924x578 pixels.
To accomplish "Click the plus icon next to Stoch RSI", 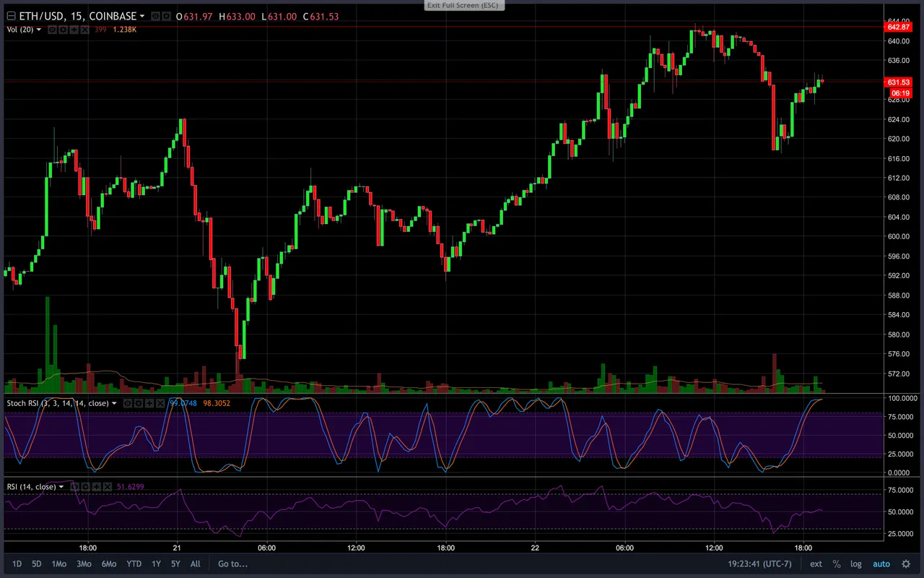I will 149,403.
